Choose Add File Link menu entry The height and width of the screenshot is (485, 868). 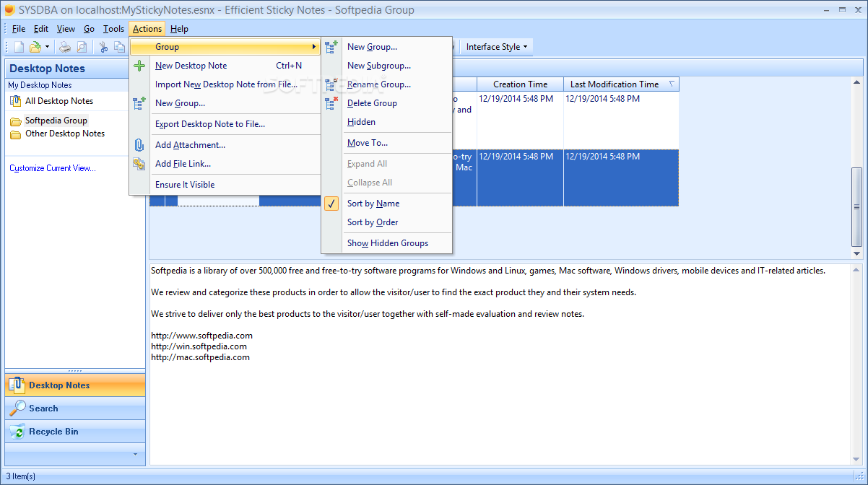pos(225,164)
